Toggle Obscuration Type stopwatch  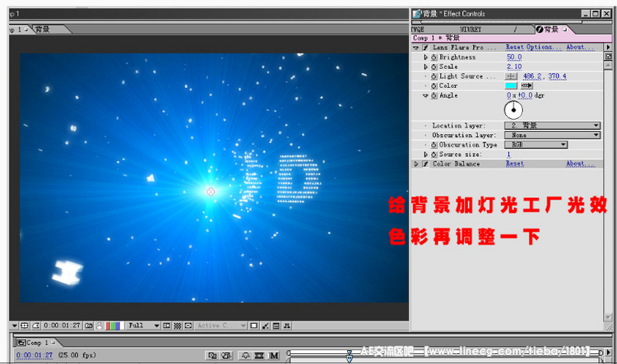434,145
